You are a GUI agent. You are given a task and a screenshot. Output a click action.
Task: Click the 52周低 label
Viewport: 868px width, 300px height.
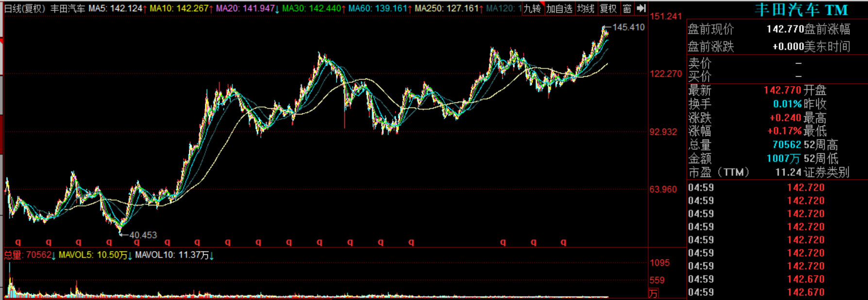click(x=821, y=158)
